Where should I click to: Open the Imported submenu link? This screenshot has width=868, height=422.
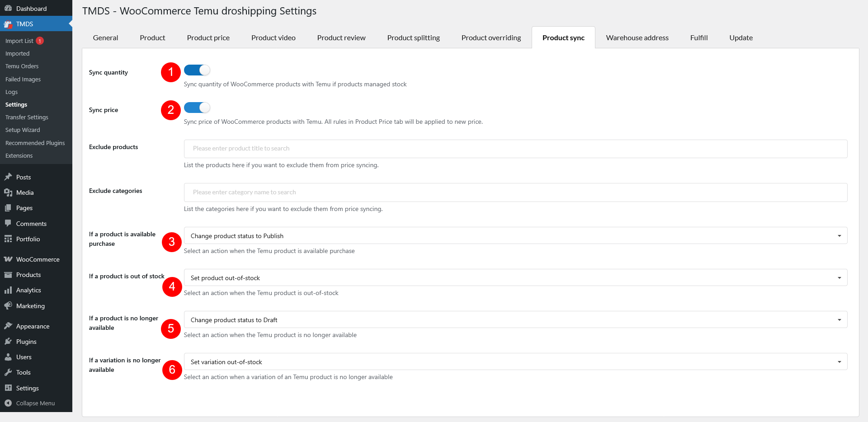(x=17, y=53)
